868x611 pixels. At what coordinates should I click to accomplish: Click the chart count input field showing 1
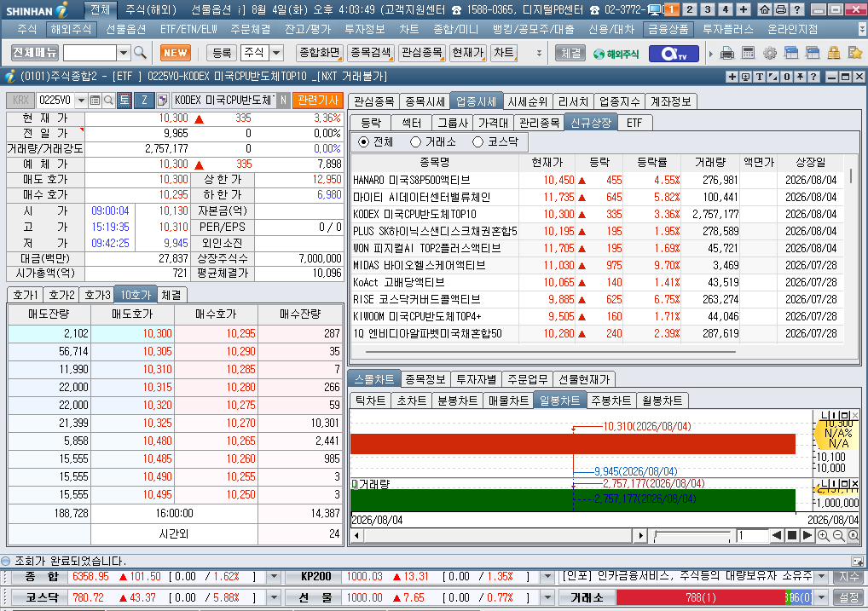[751, 536]
